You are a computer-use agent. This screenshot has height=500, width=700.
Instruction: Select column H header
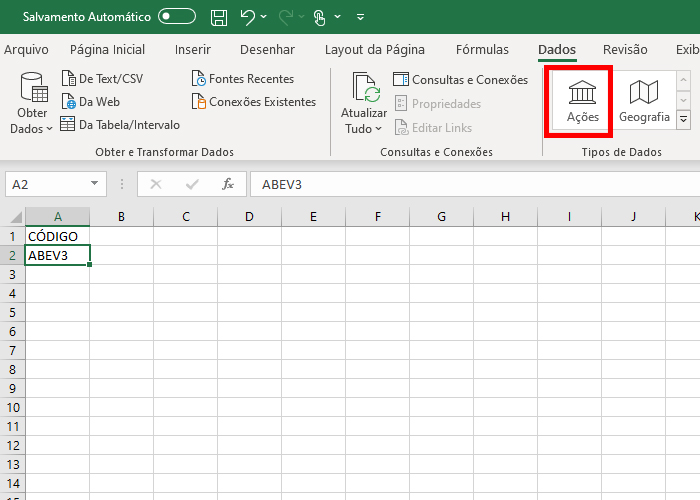pos(505,217)
